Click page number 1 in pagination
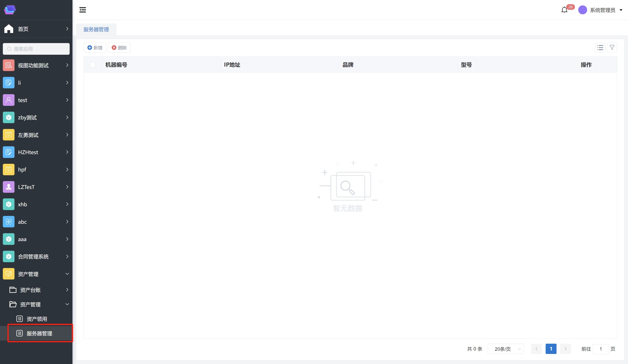This screenshot has height=364, width=628. point(551,349)
